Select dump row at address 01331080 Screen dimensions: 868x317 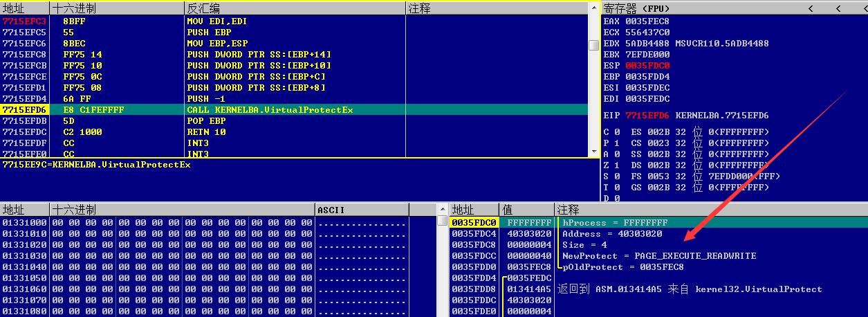pyautogui.click(x=219, y=311)
